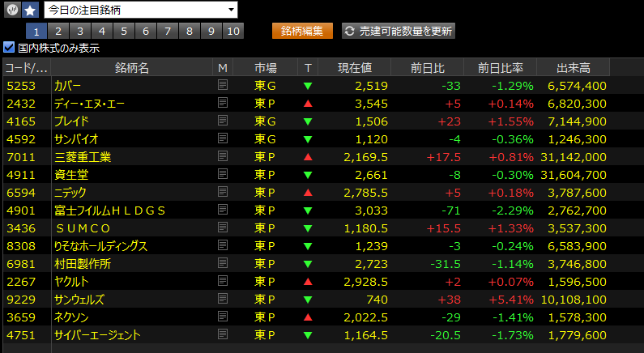Click the star watchlist icon
The width and height of the screenshot is (644, 353).
[30, 10]
